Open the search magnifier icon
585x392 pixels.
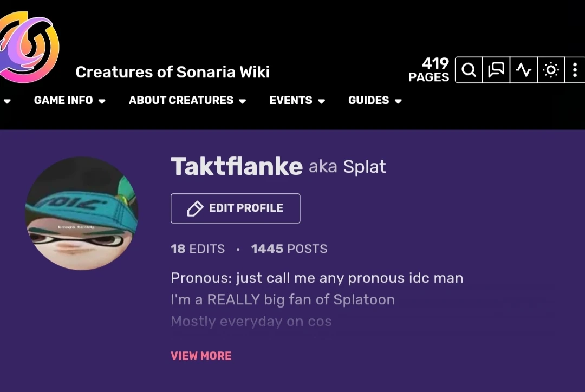coord(469,70)
